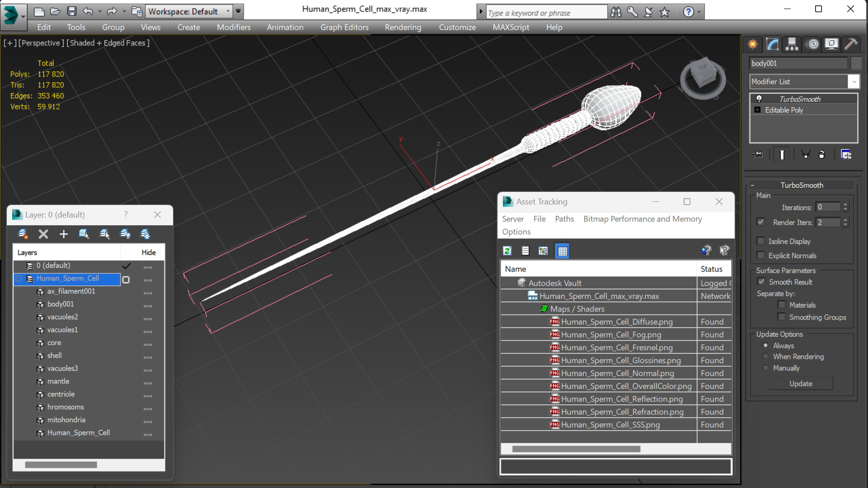Open the help dropdown arrow
The height and width of the screenshot is (488, 868).
click(x=699, y=12)
